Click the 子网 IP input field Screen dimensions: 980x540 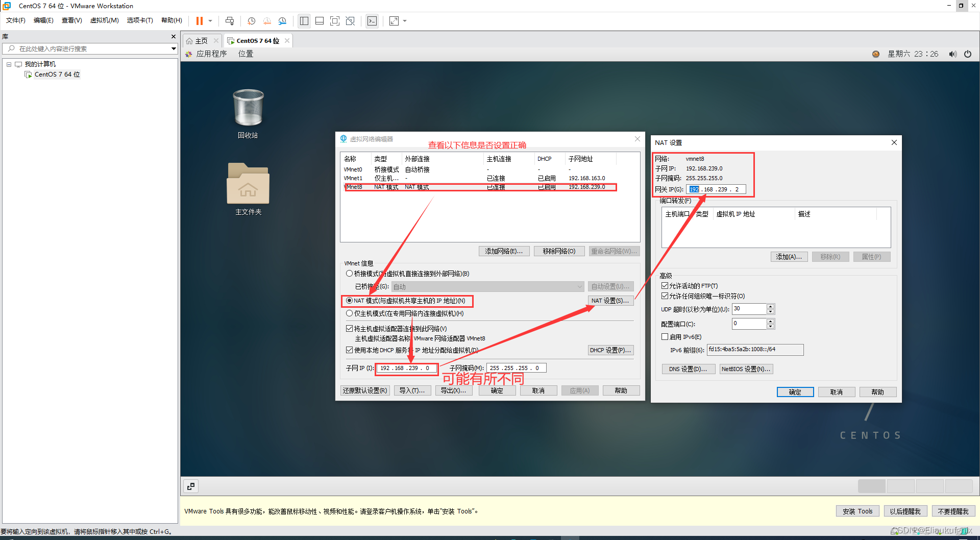[x=406, y=368]
